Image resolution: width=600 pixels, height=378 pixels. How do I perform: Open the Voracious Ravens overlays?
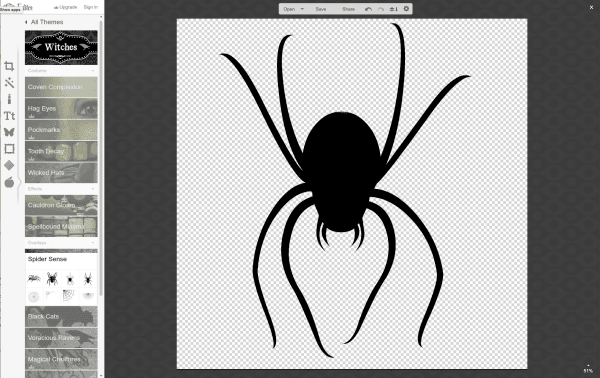pos(61,338)
